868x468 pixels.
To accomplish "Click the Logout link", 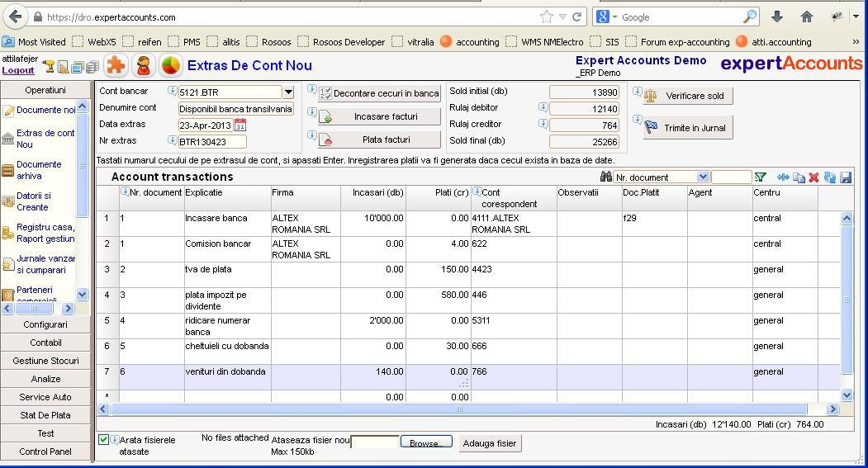I will (x=18, y=70).
